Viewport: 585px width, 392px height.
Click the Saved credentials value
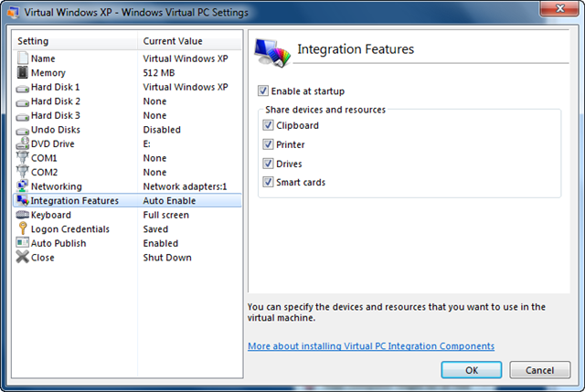point(155,229)
